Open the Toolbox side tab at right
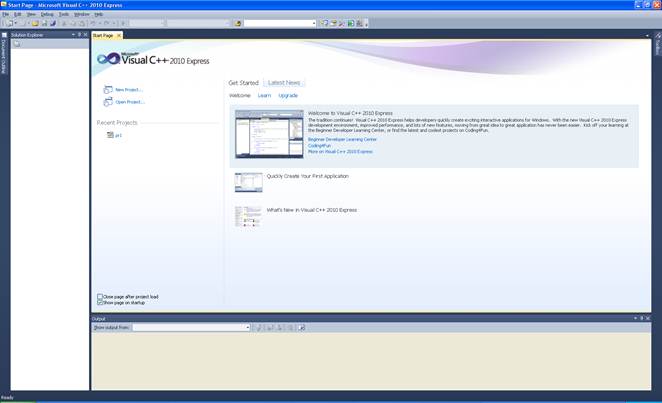 click(658, 44)
